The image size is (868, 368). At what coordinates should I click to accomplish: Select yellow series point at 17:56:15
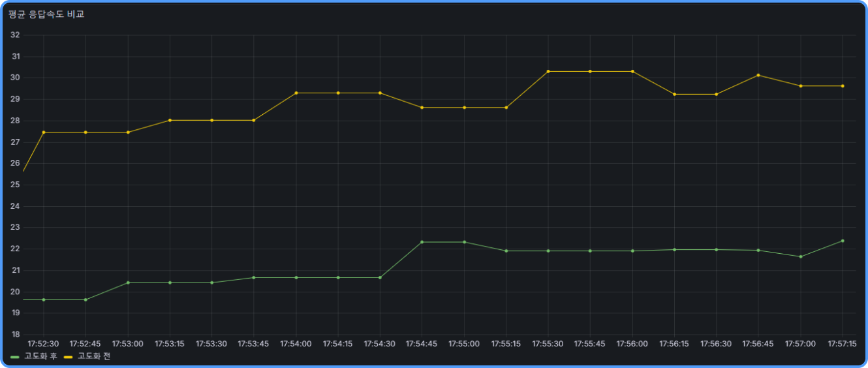(675, 95)
